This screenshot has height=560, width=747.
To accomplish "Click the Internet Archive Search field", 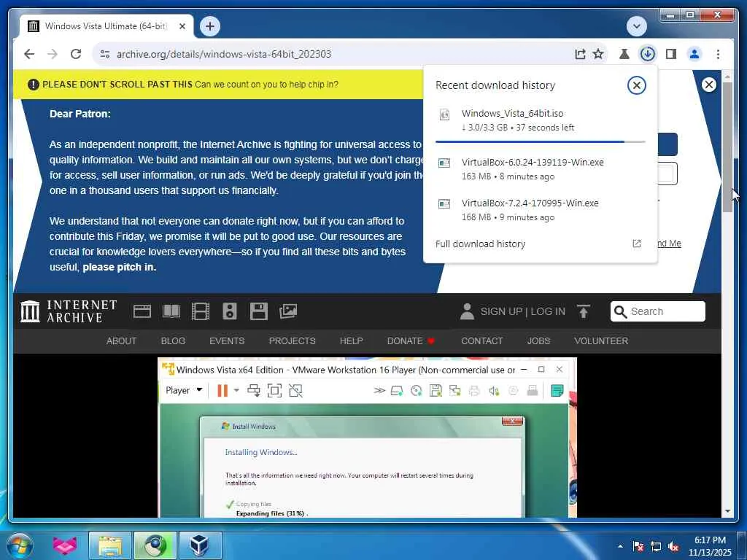I will click(x=657, y=311).
